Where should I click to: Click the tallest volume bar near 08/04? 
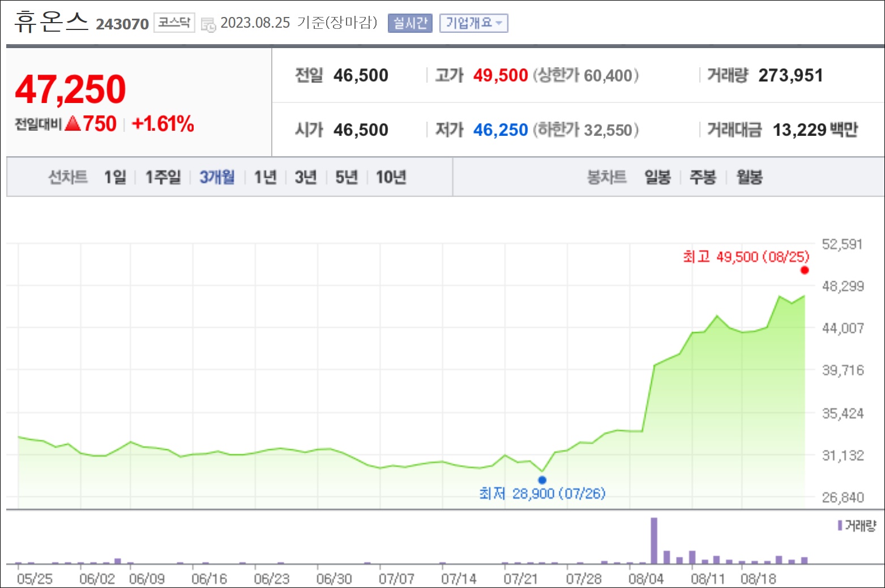pyautogui.click(x=654, y=540)
